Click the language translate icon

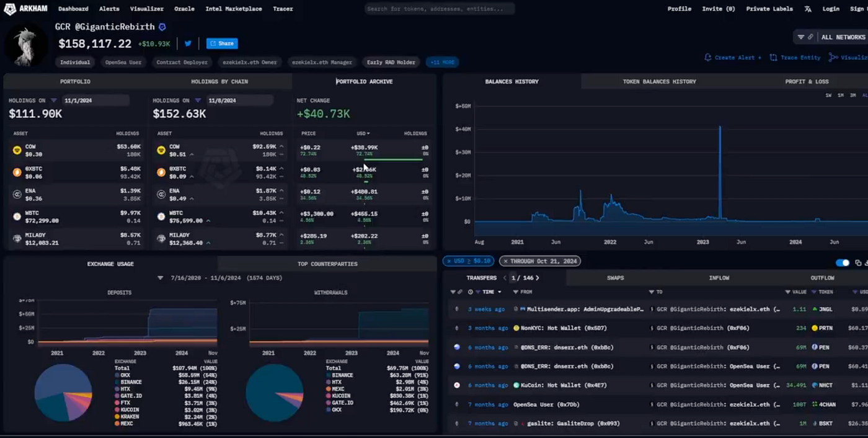808,9
